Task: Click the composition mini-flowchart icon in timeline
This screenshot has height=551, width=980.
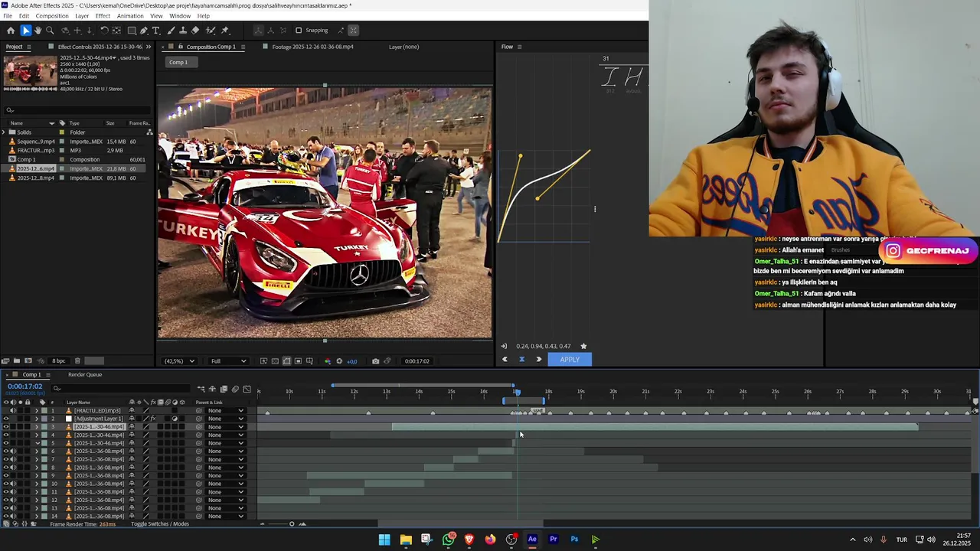Action: point(201,389)
